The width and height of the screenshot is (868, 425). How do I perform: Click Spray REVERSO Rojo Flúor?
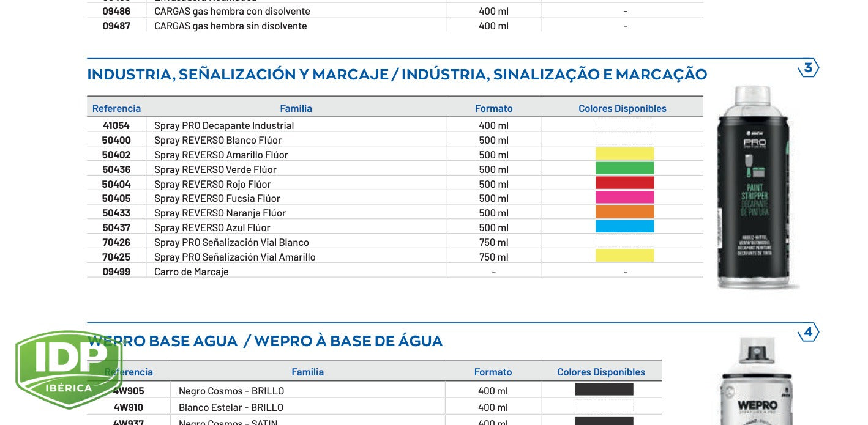pos(212,184)
